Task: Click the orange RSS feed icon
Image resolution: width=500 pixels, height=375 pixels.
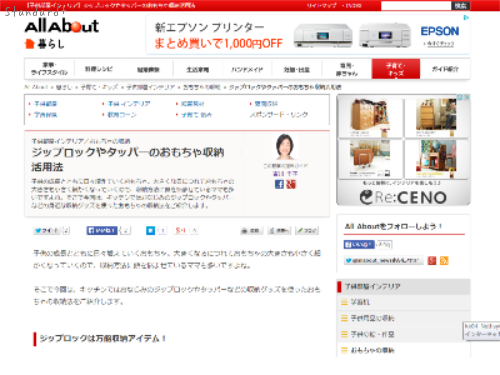Action: pos(444,260)
